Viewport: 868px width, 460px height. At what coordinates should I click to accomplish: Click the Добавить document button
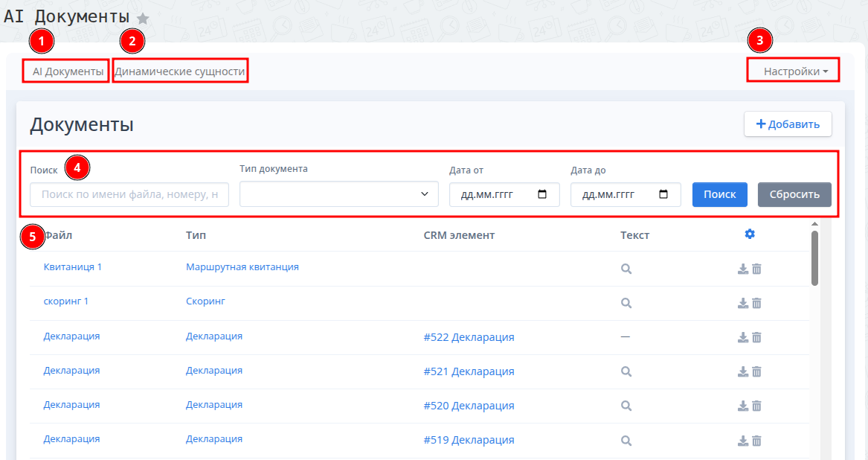click(788, 124)
